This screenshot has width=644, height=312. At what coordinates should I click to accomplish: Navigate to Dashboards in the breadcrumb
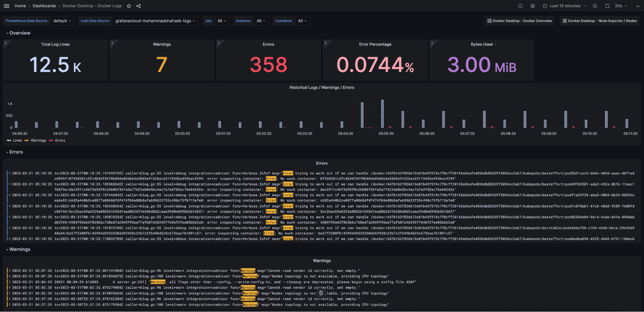44,6
